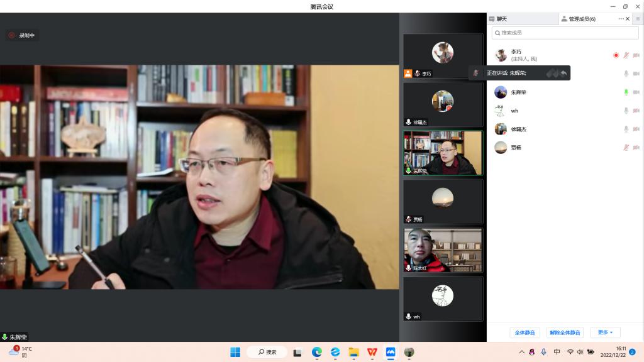The height and width of the screenshot is (362, 644).
Task: Focus the 搜索成员 search field
Action: [x=565, y=33]
